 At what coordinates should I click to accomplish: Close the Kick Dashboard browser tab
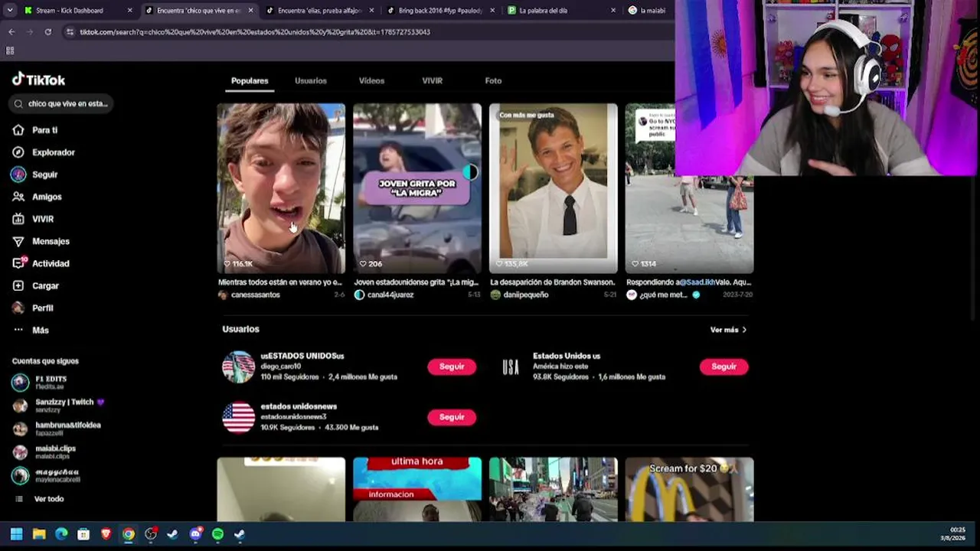point(129,11)
